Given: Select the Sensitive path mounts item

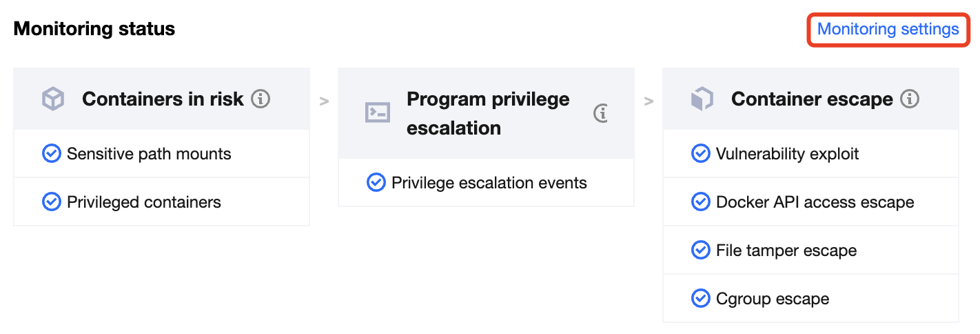Looking at the screenshot, I should [149, 153].
